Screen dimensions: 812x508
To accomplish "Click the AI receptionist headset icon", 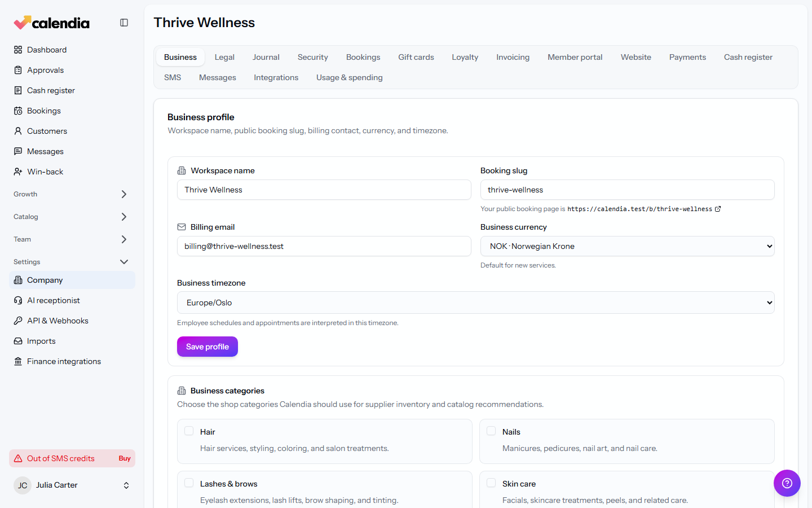I will (18, 300).
